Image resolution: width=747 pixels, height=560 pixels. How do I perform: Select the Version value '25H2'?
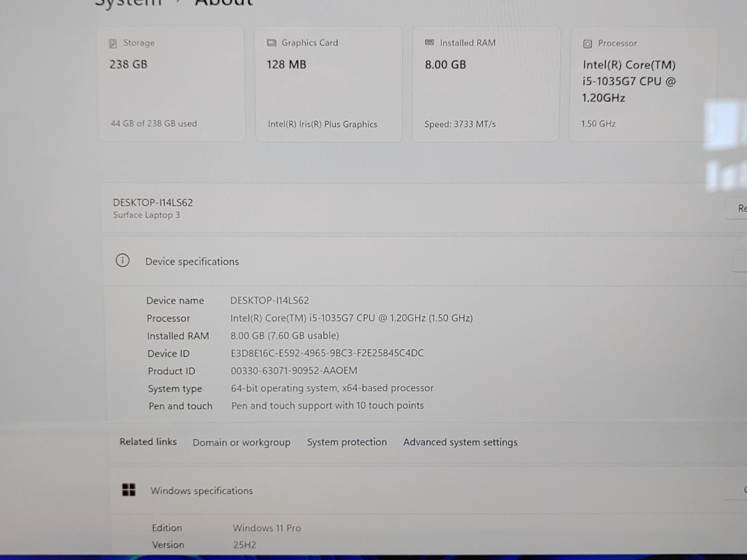coord(245,545)
